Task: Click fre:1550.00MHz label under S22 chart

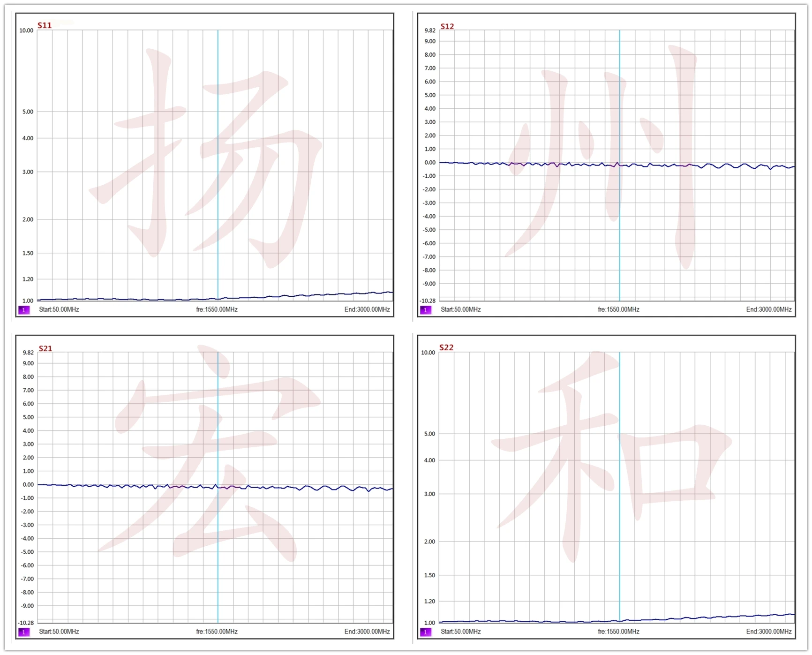Action: click(619, 632)
